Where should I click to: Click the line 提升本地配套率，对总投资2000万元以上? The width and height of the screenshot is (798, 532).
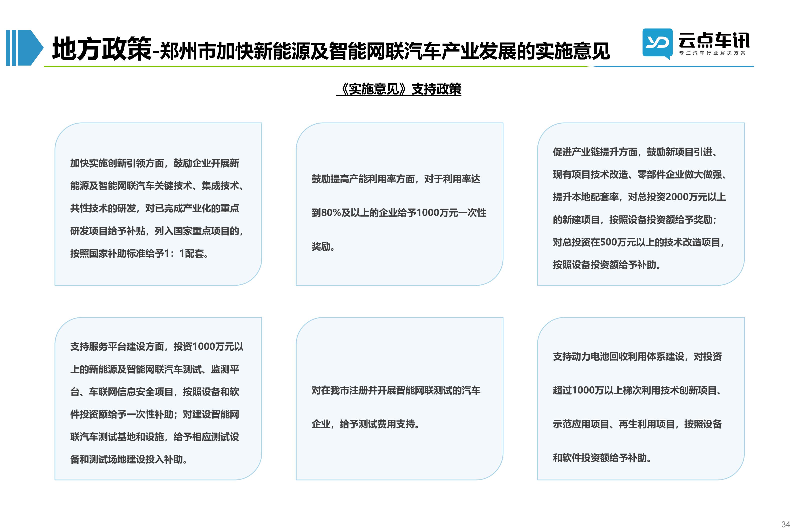point(639,197)
